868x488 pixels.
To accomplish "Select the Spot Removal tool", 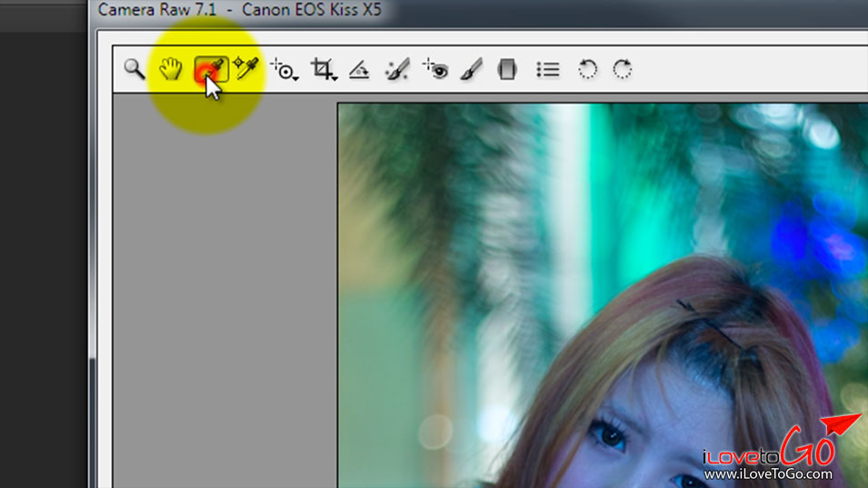I will point(397,69).
